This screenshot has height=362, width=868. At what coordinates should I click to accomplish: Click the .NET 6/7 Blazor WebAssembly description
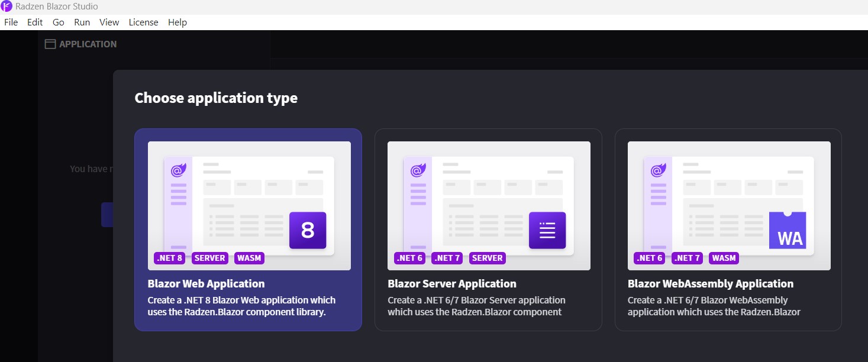(x=714, y=306)
